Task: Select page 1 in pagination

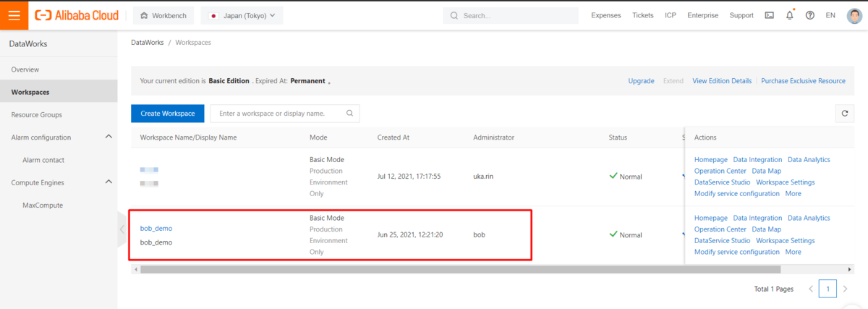Action: 828,289
